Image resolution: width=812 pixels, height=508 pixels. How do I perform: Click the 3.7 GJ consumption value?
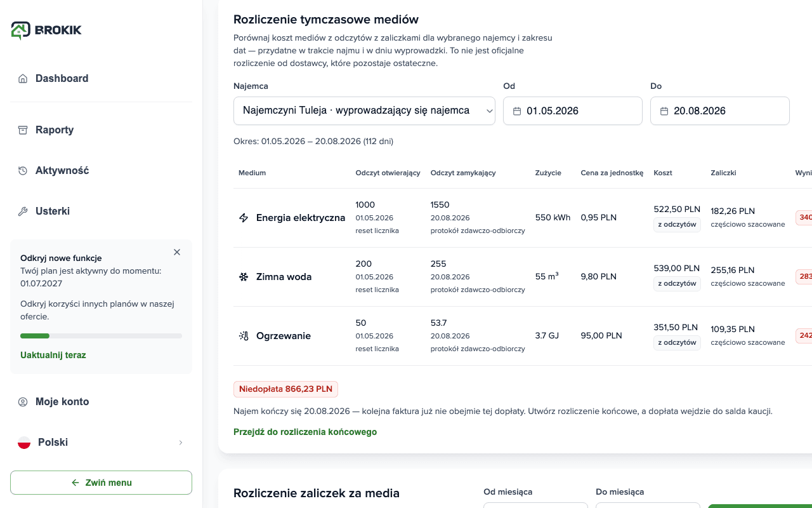coord(547,335)
